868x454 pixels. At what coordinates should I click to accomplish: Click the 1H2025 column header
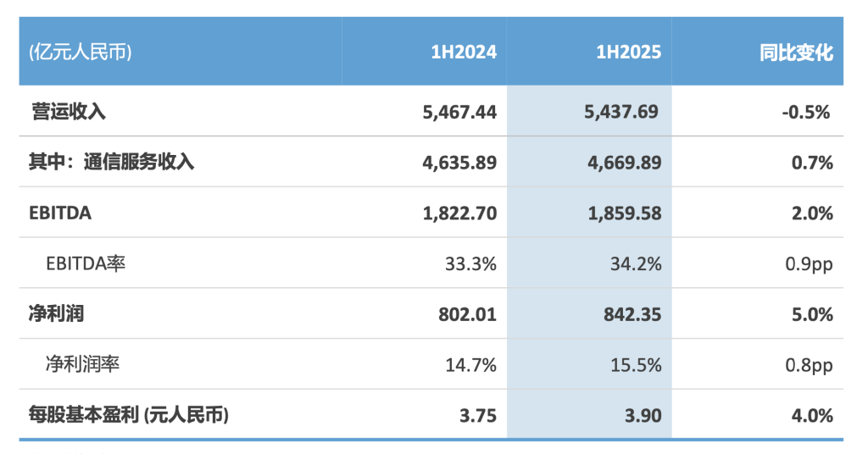click(x=628, y=53)
